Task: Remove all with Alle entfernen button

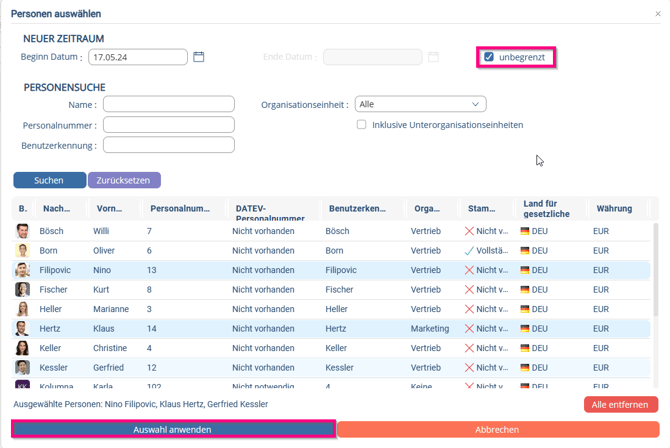Action: 620,405
